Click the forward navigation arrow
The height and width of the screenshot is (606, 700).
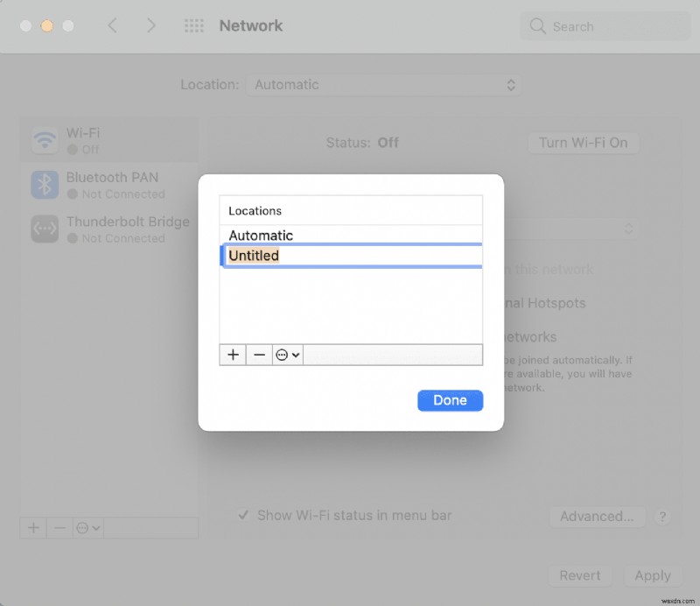[150, 25]
